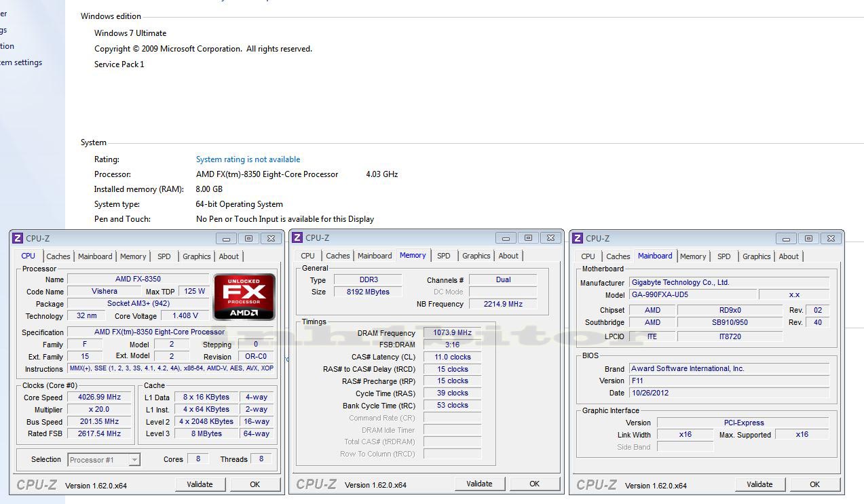Open the 'System rating is not available' link
The width and height of the screenshot is (864, 504).
[x=248, y=159]
